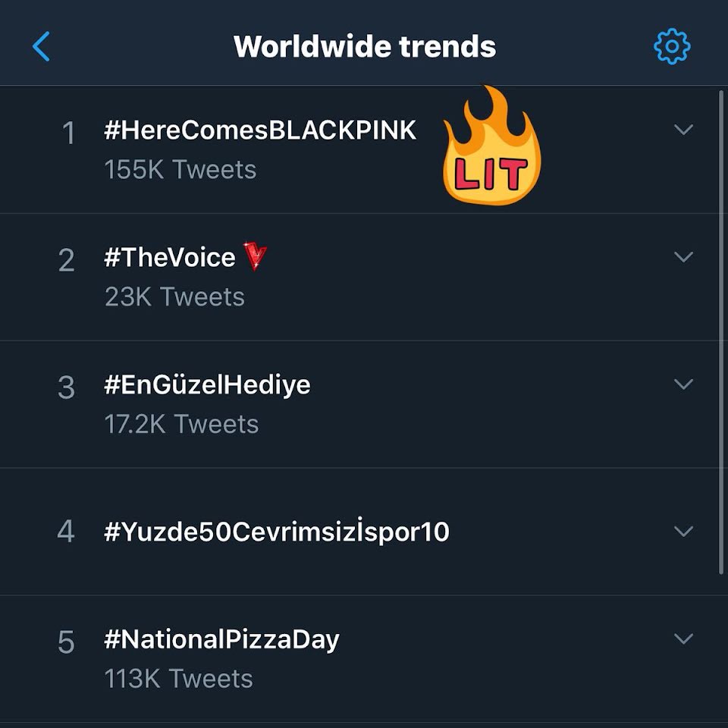Screen dimensions: 728x728
Task: Tap the 113K Tweets count text
Action: (179, 678)
